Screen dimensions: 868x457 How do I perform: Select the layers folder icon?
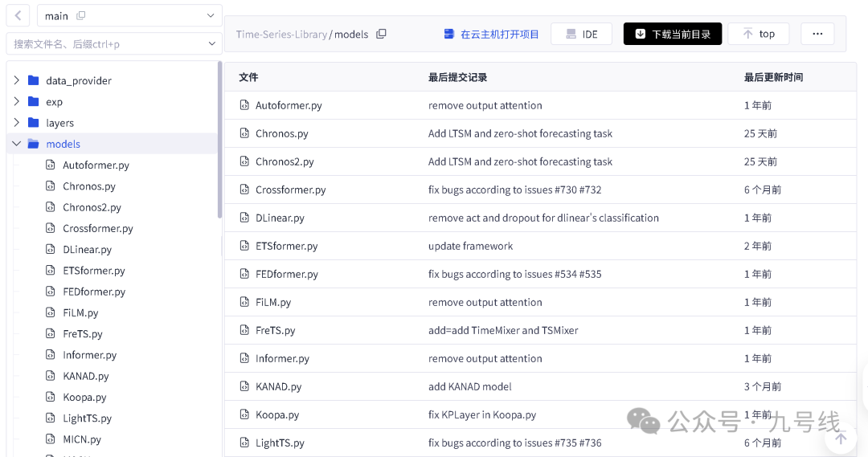tap(33, 122)
